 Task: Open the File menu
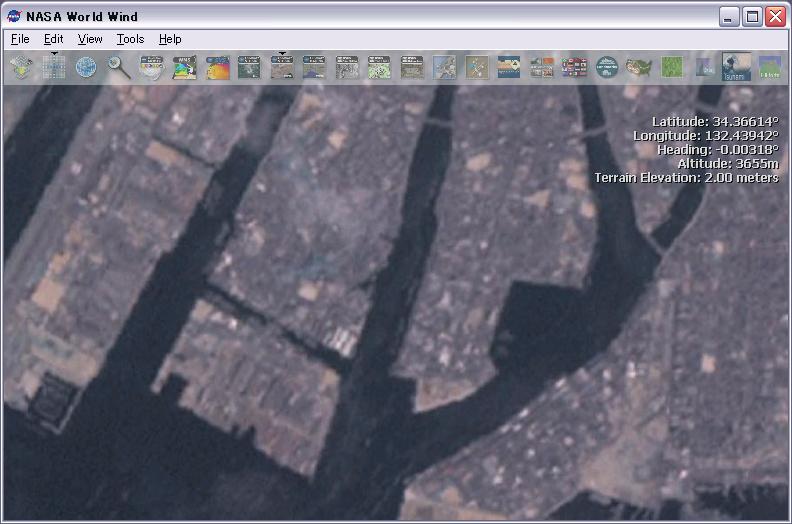[20, 39]
